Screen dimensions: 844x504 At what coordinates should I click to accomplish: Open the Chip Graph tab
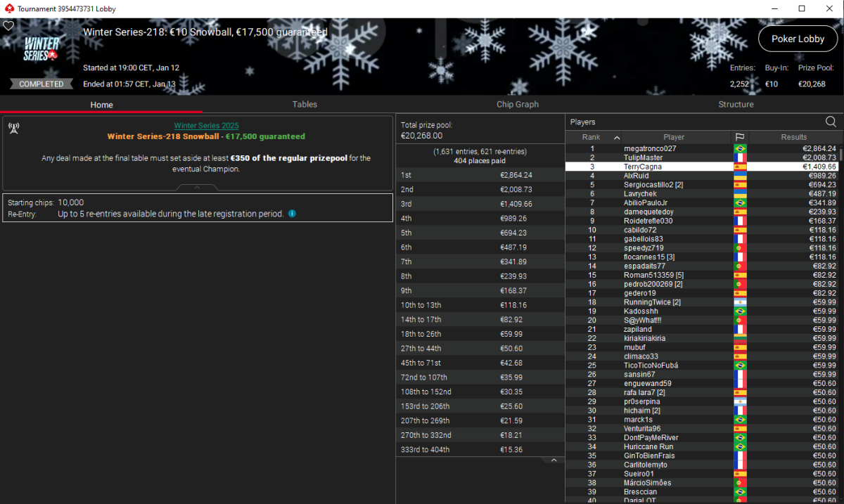518,105
